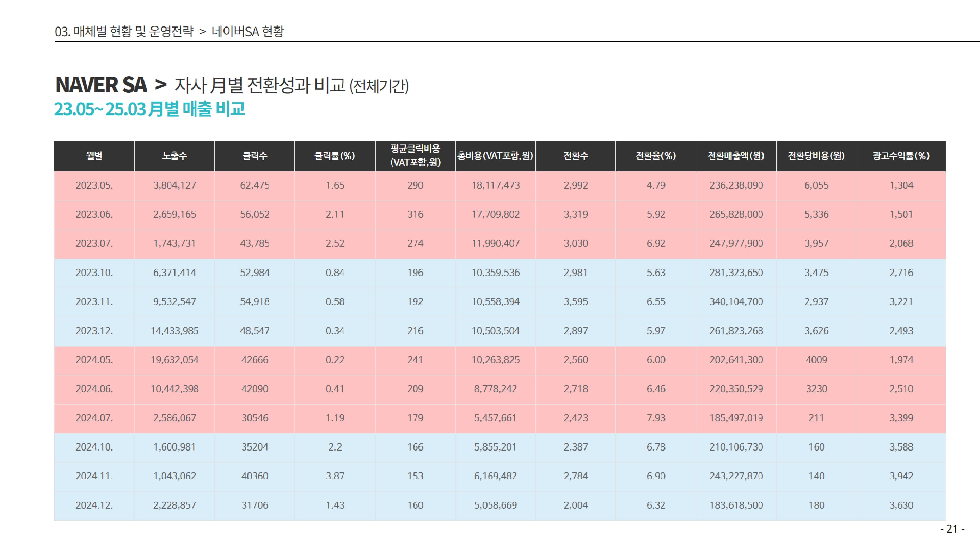Click conversions value '2,004'
This screenshot has height=551, width=980.
[x=576, y=505]
